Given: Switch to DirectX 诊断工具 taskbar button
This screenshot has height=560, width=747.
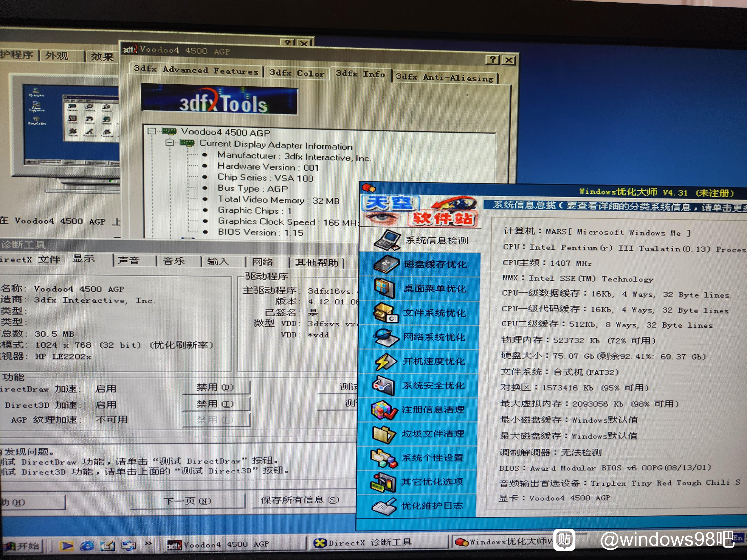Looking at the screenshot, I should [379, 543].
